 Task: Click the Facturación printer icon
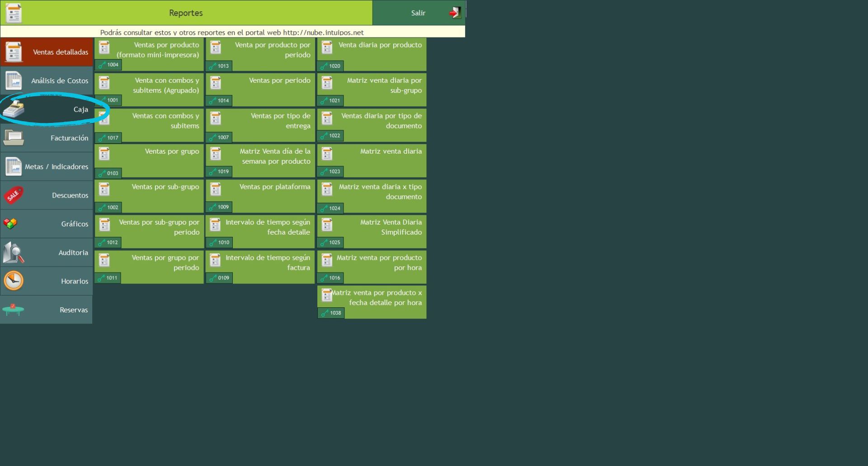click(14, 138)
